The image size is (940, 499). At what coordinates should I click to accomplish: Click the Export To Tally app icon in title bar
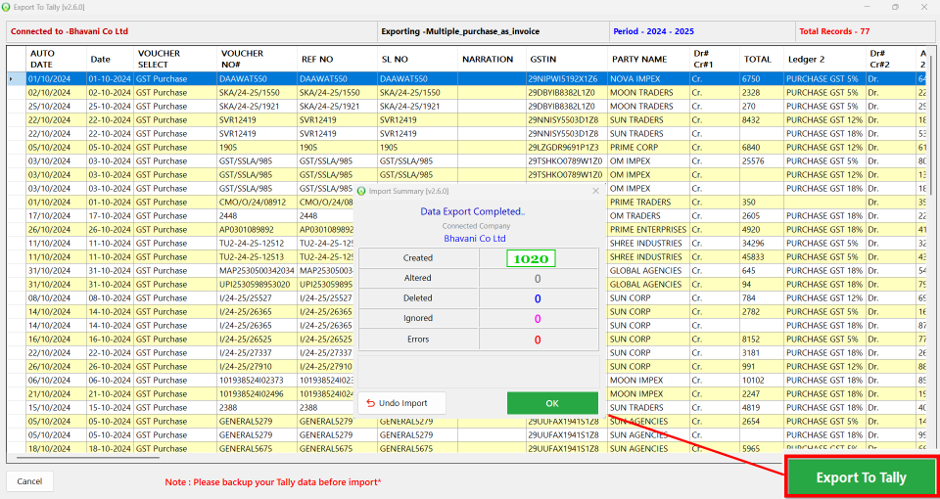6,7
